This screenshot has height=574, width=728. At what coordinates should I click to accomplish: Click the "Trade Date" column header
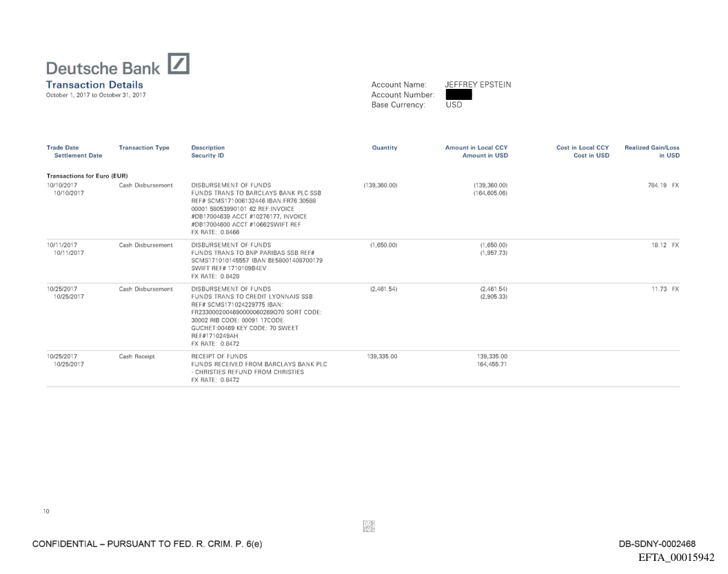tap(62, 147)
